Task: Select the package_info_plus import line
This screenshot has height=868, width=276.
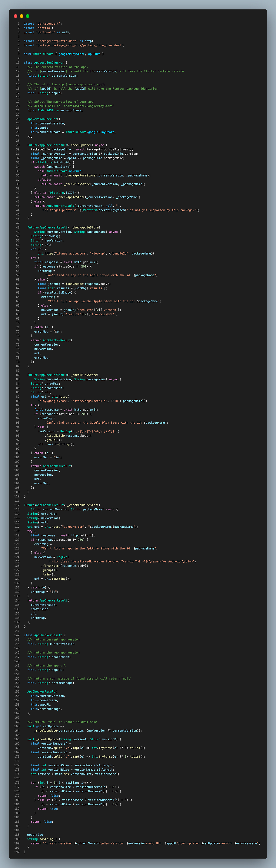Action: point(74,45)
